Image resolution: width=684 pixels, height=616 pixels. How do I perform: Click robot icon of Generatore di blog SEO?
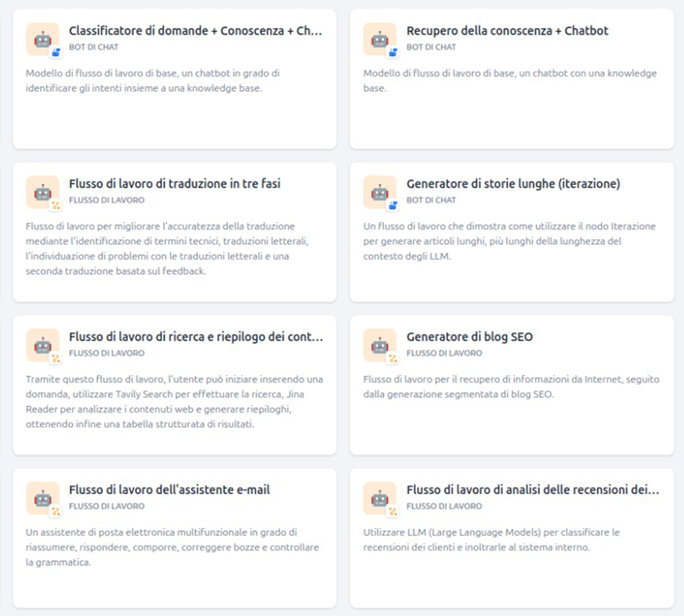(x=380, y=345)
